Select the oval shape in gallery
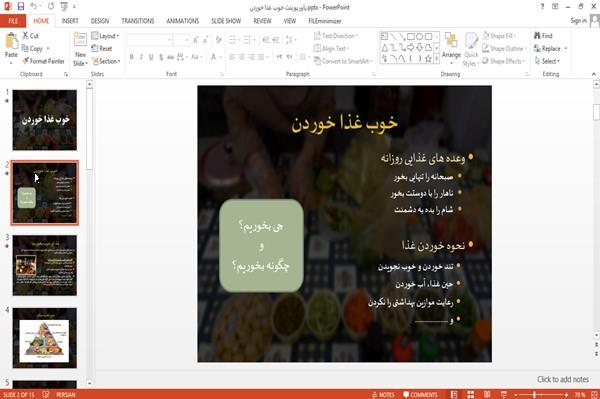Image resolution: width=600 pixels, height=399 pixels. (420, 37)
